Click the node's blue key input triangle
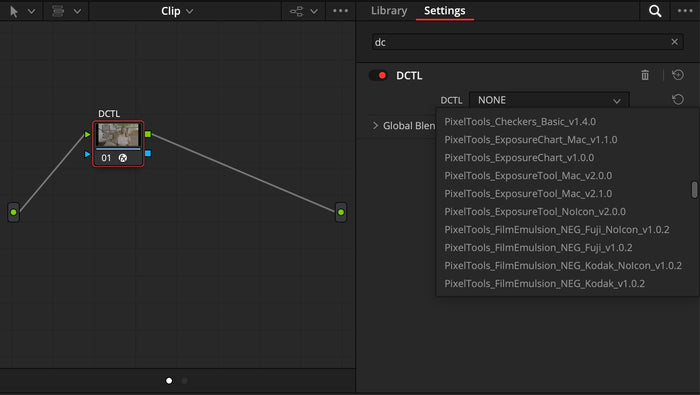This screenshot has width=700, height=395. pos(88,154)
